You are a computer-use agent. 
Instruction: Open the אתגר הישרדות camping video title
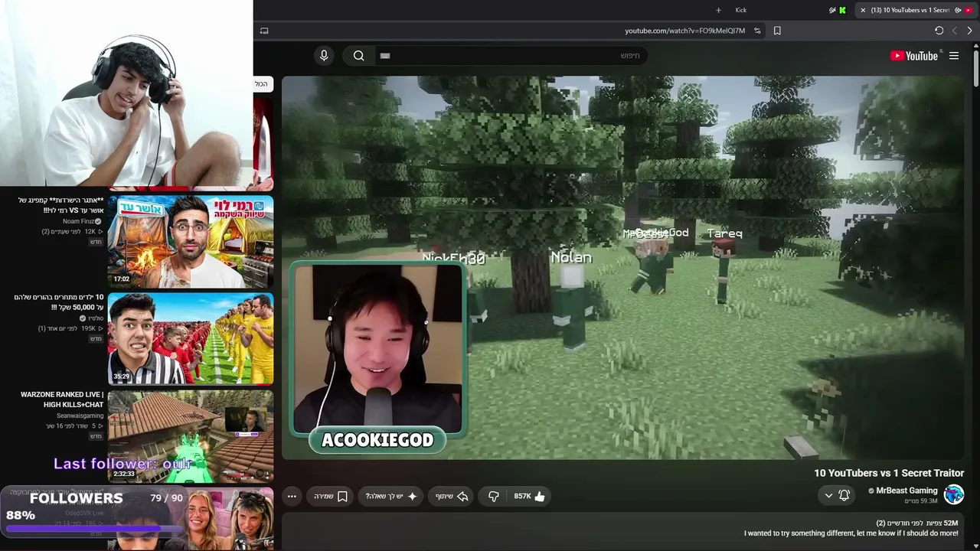[61, 205]
